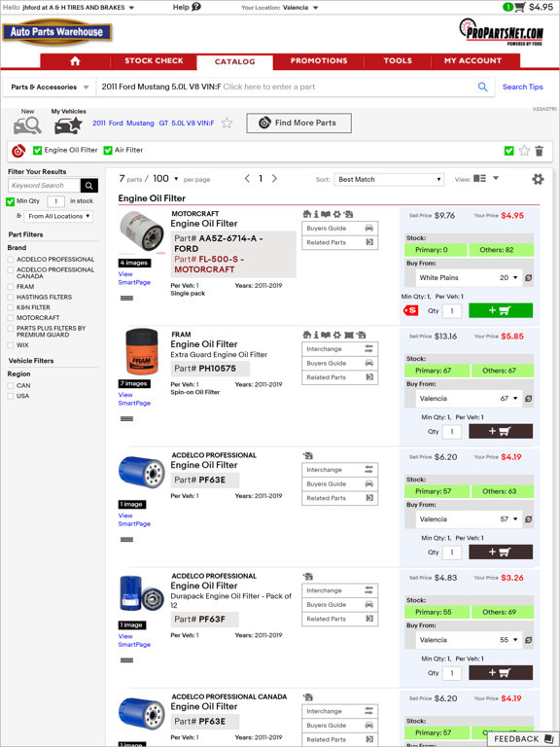The image size is (560, 747).
Task: Click the drag handle lines under FRAM filter
Action: click(126, 419)
